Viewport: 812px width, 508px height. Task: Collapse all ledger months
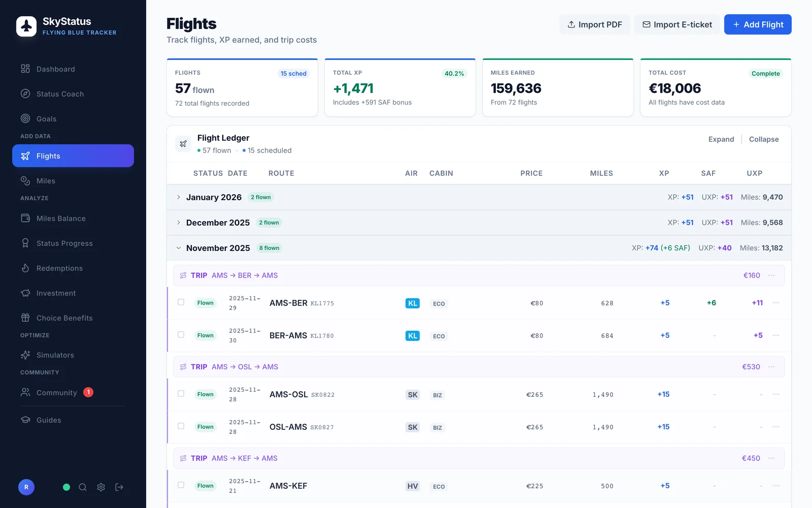(764, 139)
